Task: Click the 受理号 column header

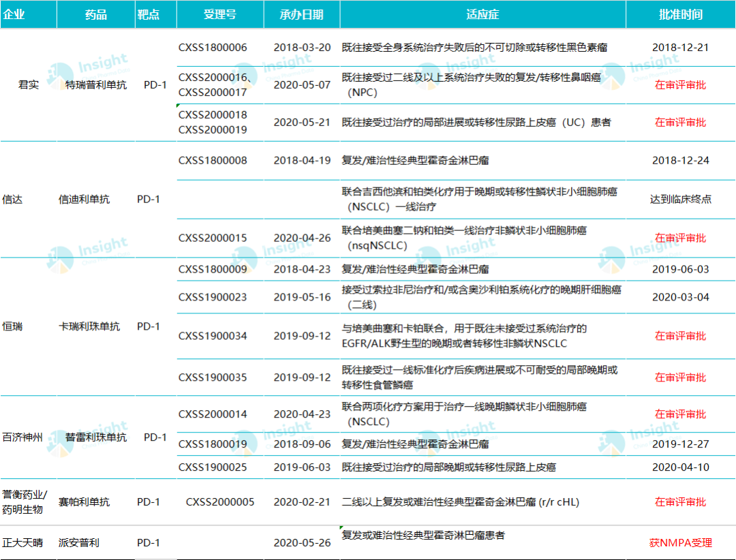Action: tap(220, 14)
